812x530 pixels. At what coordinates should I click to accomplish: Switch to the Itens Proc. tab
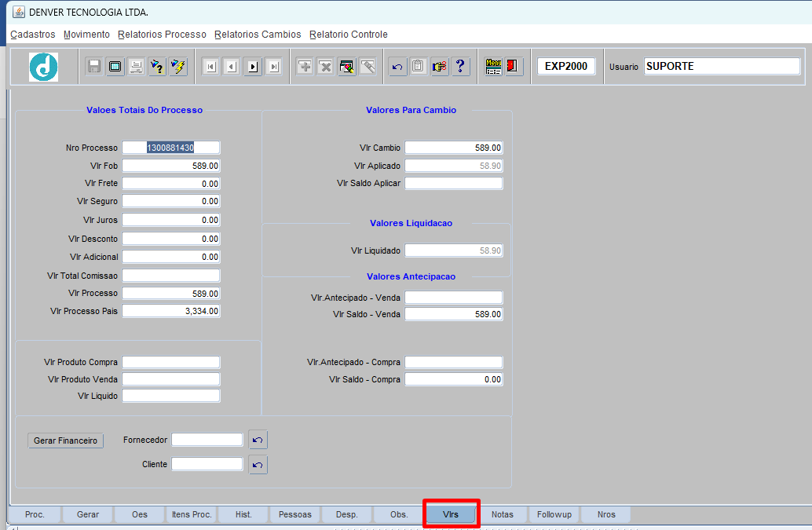pyautogui.click(x=191, y=514)
